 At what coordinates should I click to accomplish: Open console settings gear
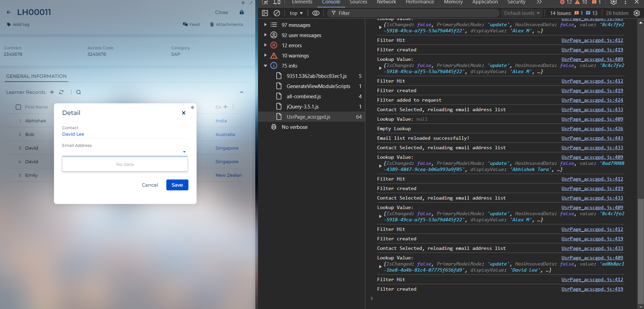[637, 13]
